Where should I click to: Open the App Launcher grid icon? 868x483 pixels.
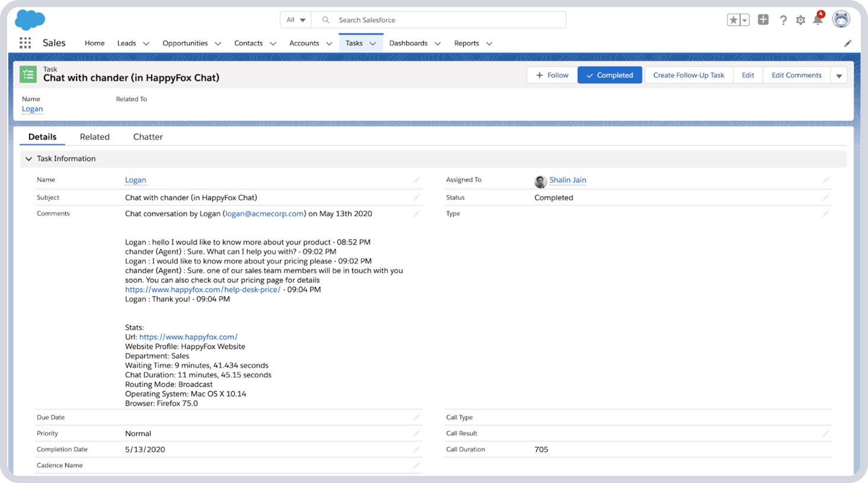(x=25, y=43)
